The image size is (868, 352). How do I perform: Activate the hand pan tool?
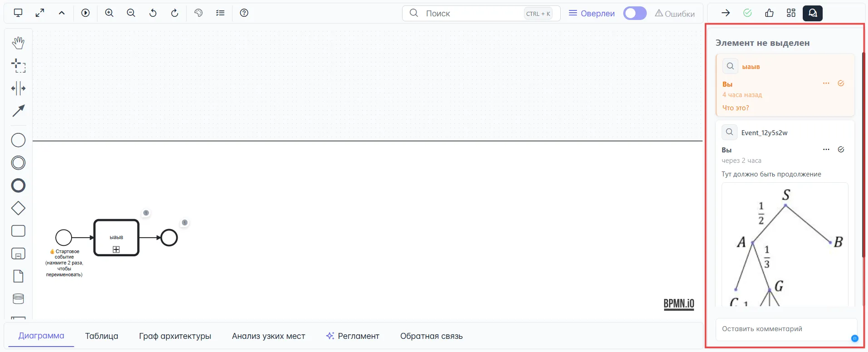18,43
